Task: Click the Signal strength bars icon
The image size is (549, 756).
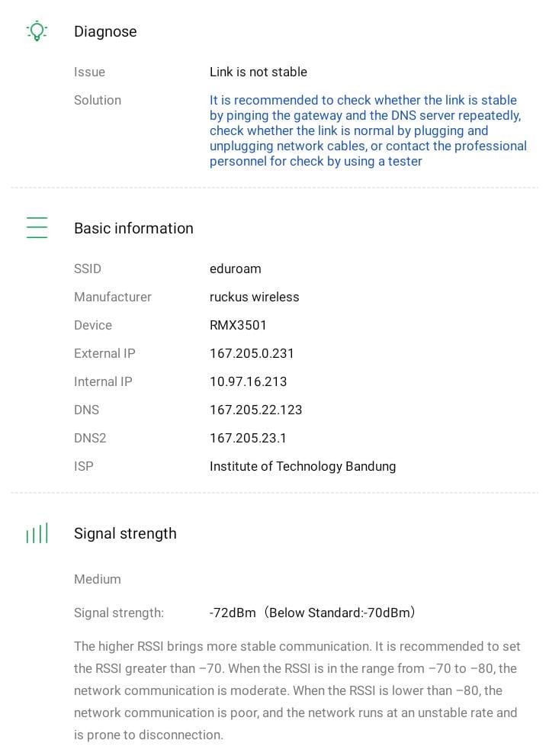Action: [x=37, y=533]
